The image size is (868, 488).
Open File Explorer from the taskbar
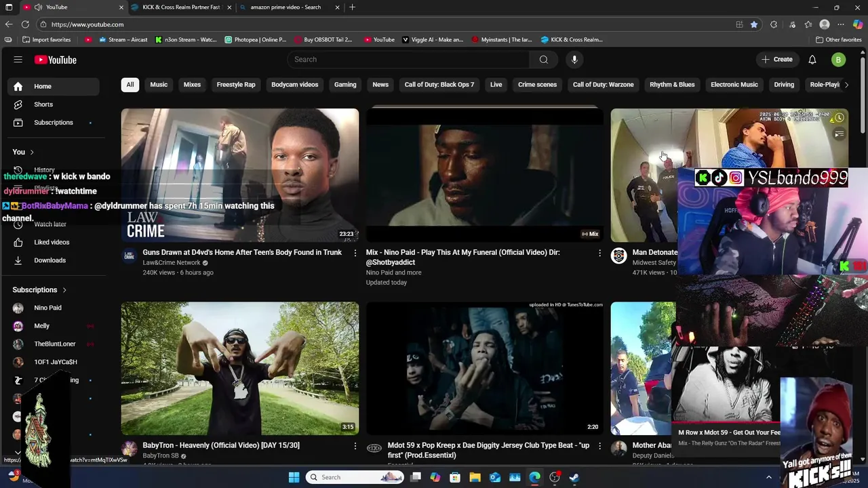click(475, 477)
